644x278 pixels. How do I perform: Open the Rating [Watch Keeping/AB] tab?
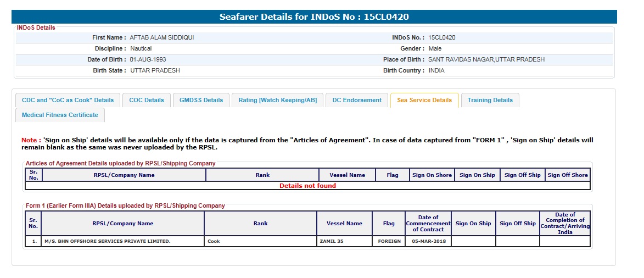(x=277, y=100)
